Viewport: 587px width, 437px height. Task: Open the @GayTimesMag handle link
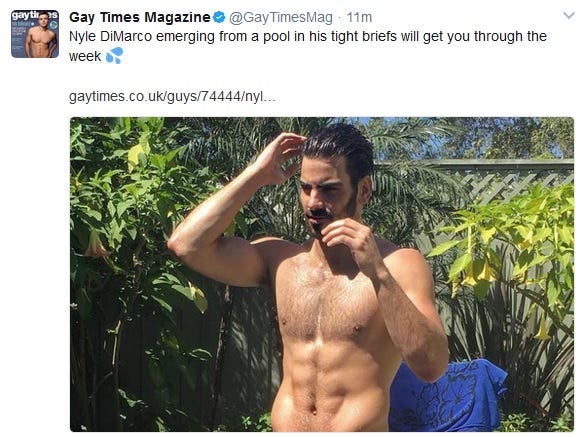pos(280,17)
